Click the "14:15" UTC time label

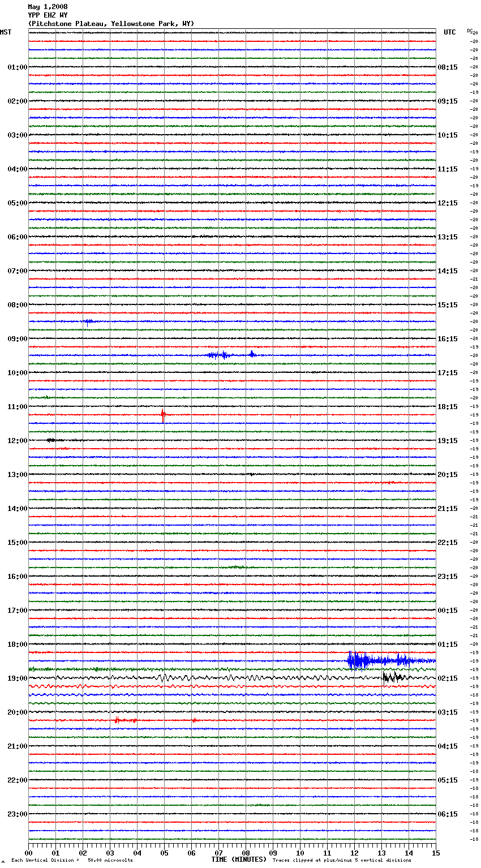pyautogui.click(x=448, y=271)
